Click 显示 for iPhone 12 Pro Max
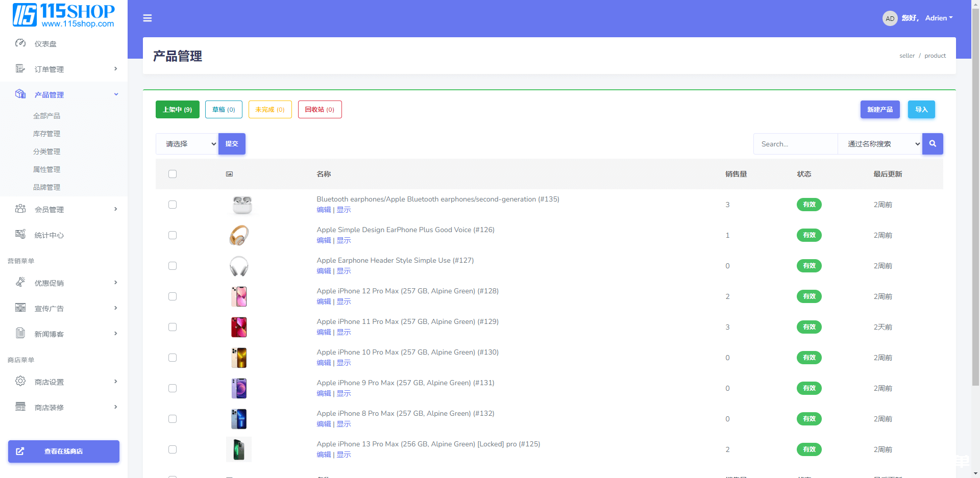This screenshot has width=980, height=478. coord(344,301)
